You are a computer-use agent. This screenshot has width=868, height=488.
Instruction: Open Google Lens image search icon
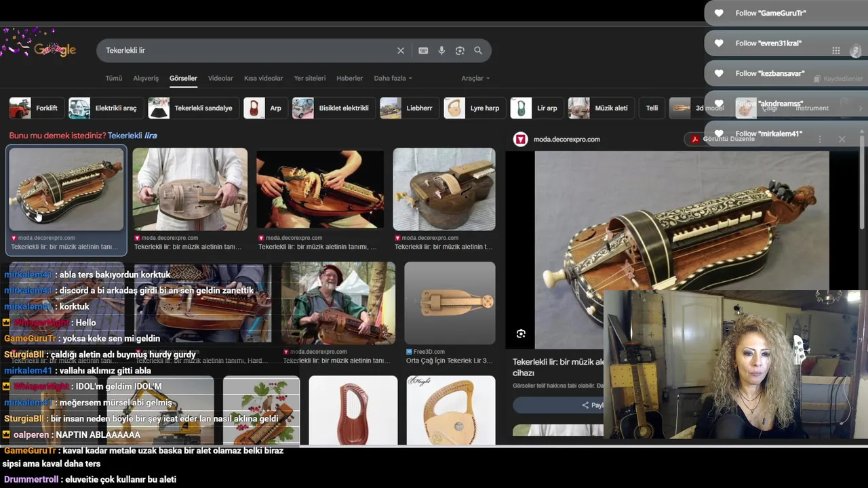[460, 51]
